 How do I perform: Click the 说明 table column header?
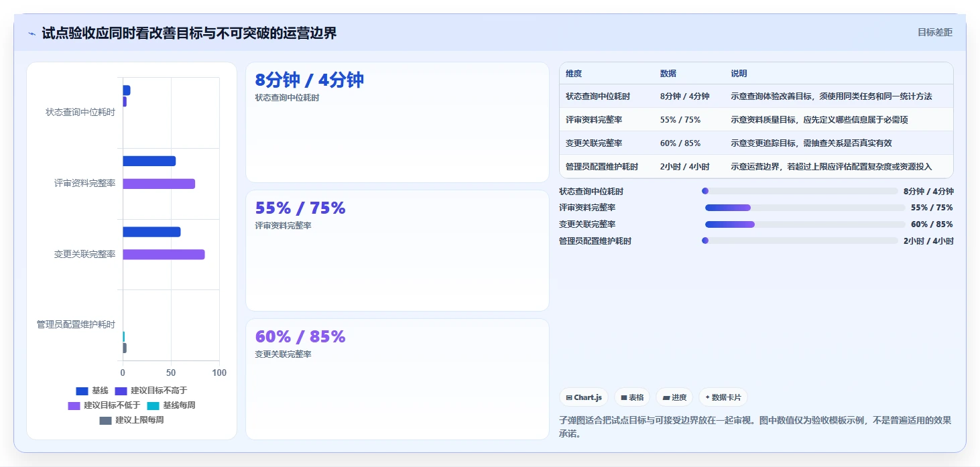[739, 74]
